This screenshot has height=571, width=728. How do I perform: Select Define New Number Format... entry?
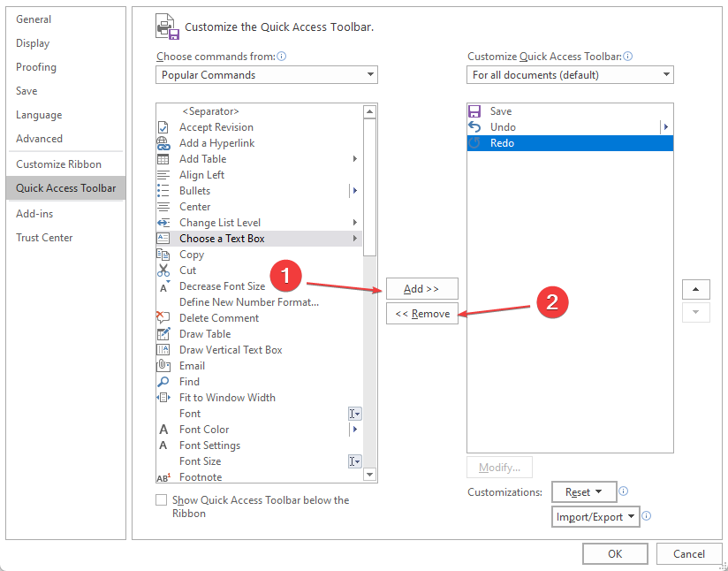pos(259,302)
